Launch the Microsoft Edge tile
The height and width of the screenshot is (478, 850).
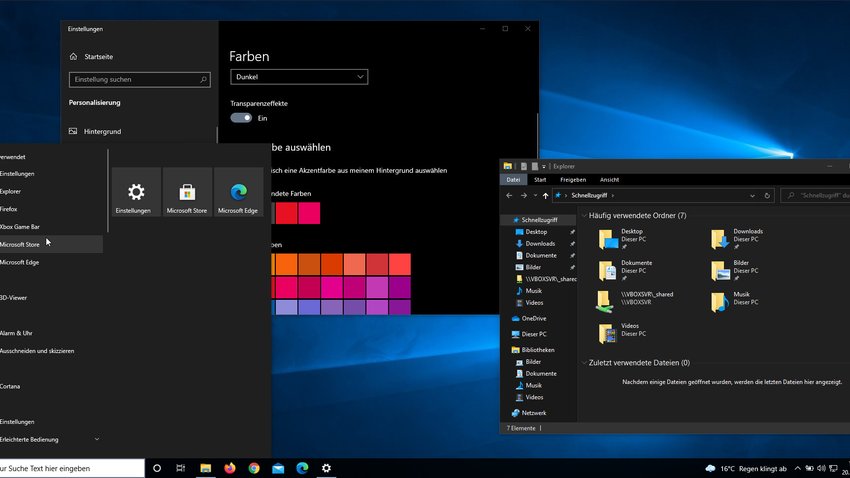coord(238,192)
